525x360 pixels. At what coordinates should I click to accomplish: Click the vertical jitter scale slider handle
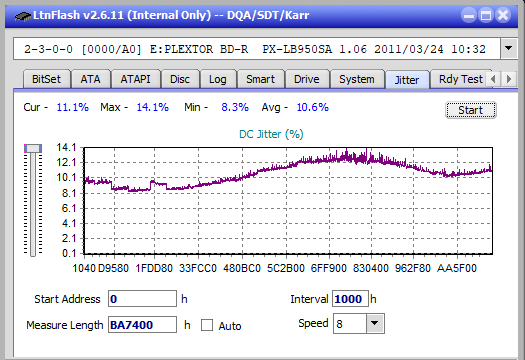coord(33,148)
